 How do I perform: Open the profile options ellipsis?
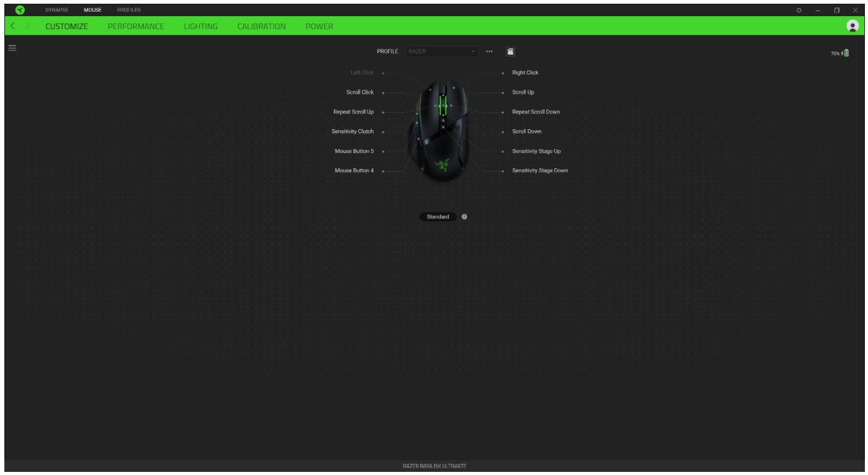(x=489, y=52)
